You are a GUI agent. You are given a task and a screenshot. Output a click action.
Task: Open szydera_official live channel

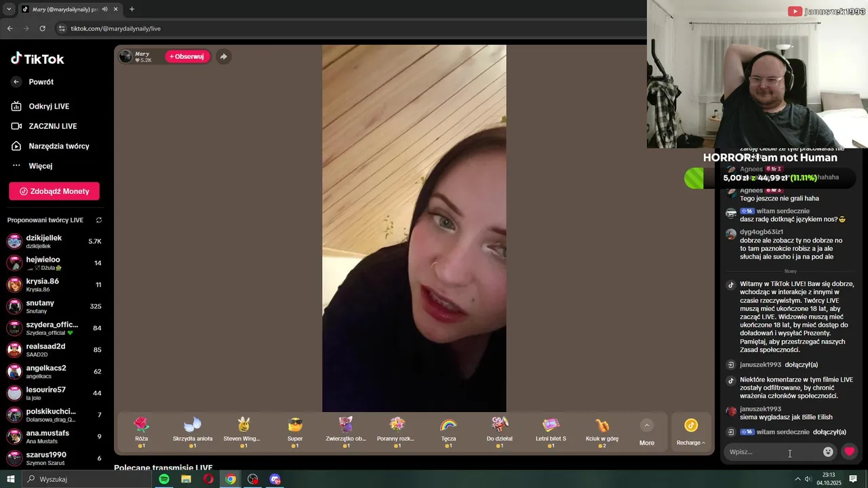[54, 328]
